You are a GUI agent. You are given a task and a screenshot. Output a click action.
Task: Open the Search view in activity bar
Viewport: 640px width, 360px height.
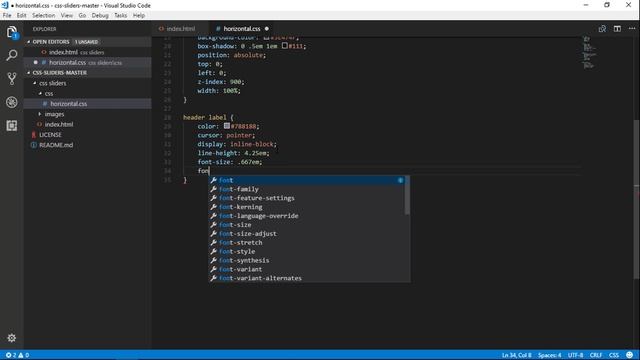click(x=12, y=55)
